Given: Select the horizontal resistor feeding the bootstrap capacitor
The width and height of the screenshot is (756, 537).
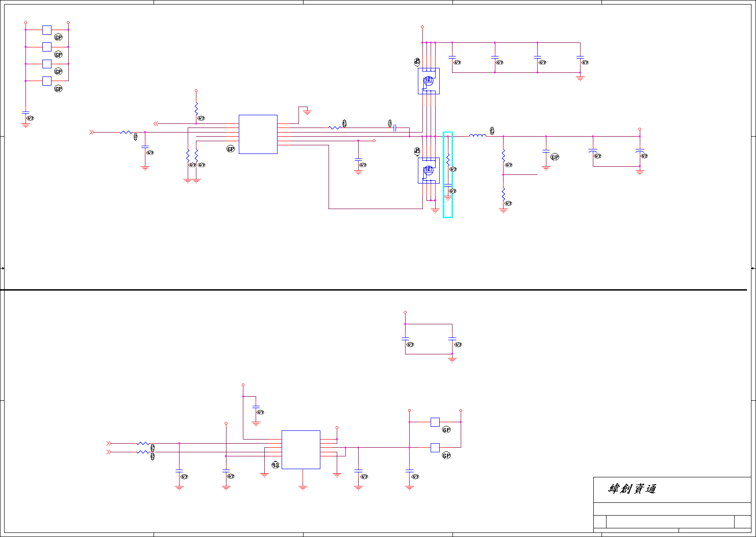Looking at the screenshot, I should click(335, 128).
